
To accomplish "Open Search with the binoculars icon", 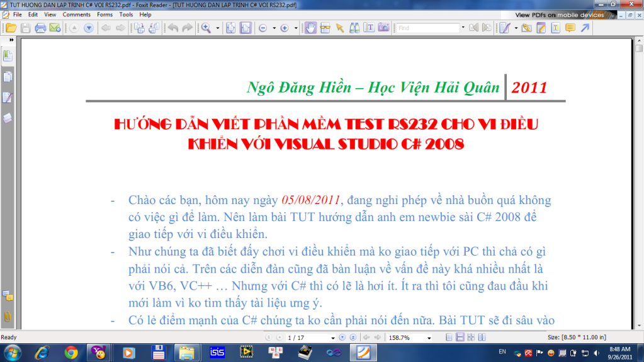I will pos(354,28).
